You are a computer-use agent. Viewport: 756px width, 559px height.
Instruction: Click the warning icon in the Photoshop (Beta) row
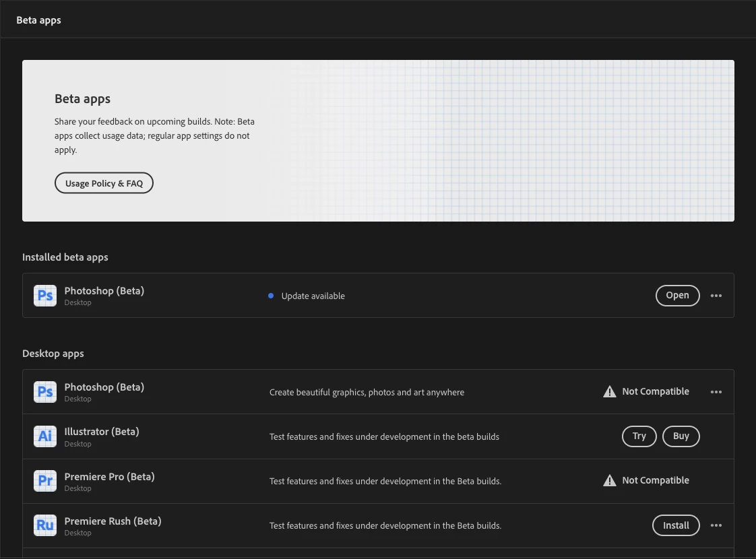pyautogui.click(x=609, y=391)
